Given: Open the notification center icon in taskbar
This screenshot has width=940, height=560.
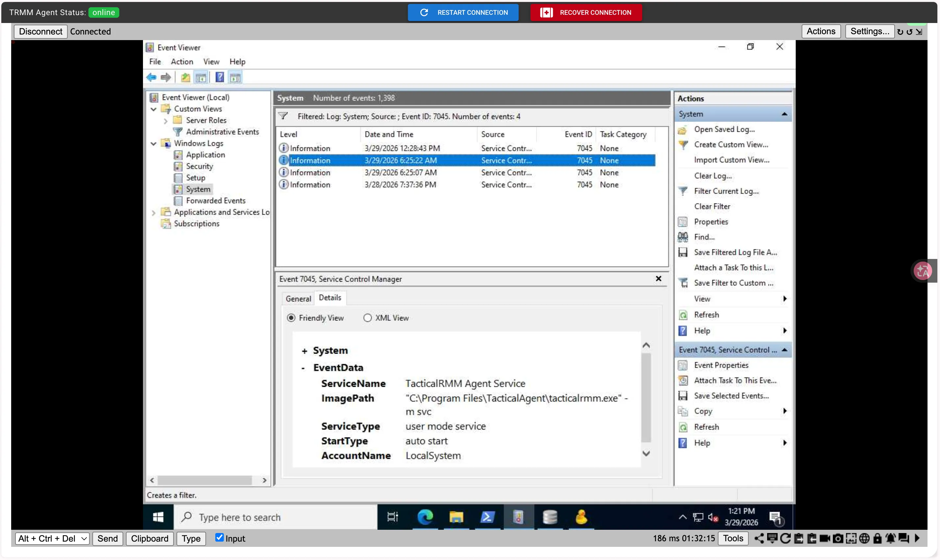Looking at the screenshot, I should pyautogui.click(x=776, y=518).
